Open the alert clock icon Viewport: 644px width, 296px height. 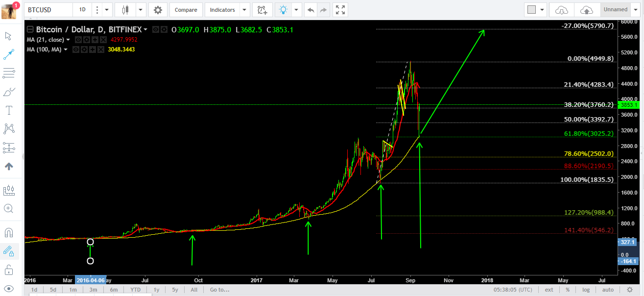[x=262, y=9]
